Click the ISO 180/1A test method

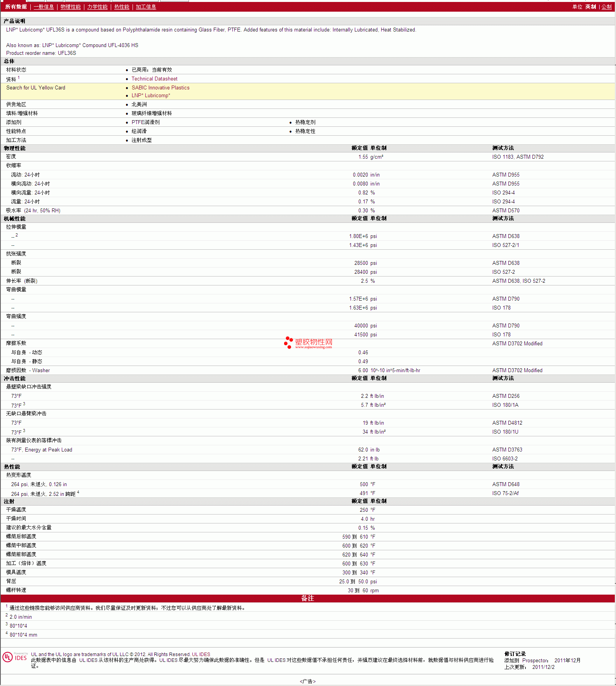[x=505, y=405]
